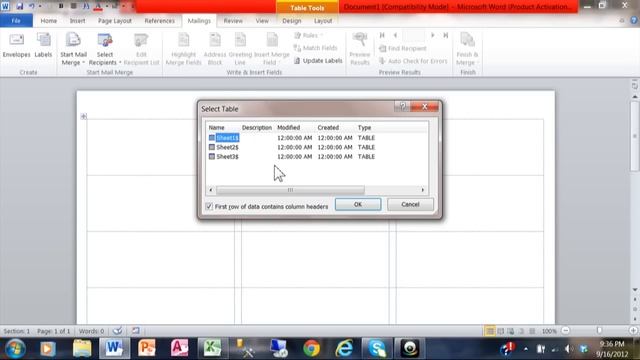
Task: Click the zoom slider handle
Action: (599, 331)
